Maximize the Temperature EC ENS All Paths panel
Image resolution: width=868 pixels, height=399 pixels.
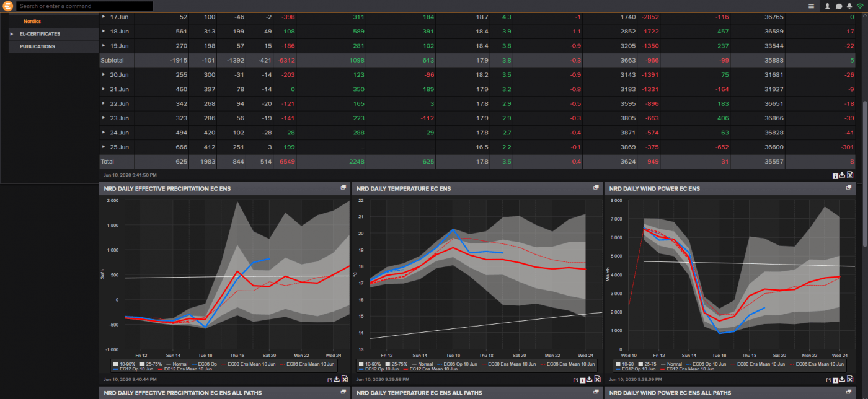click(596, 392)
